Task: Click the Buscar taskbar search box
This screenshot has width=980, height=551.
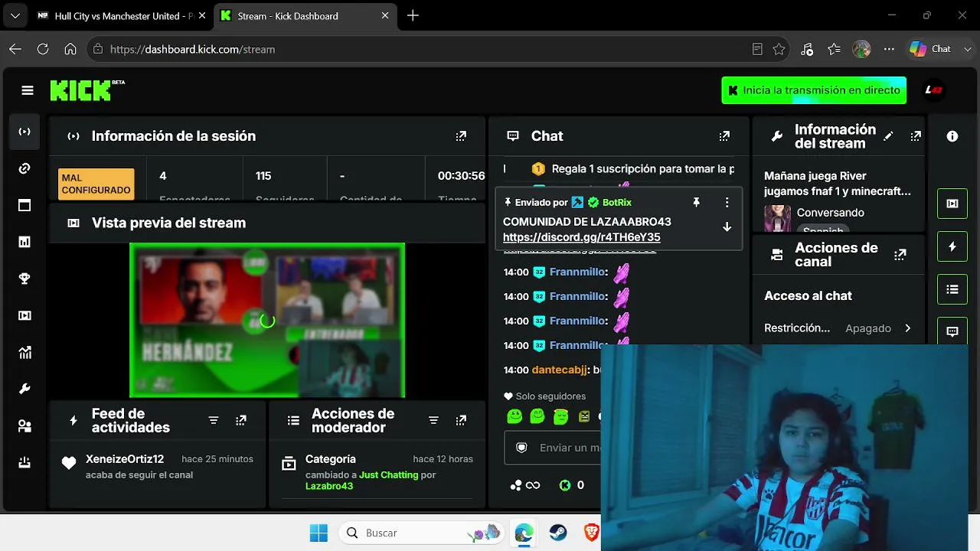Action: (x=422, y=533)
